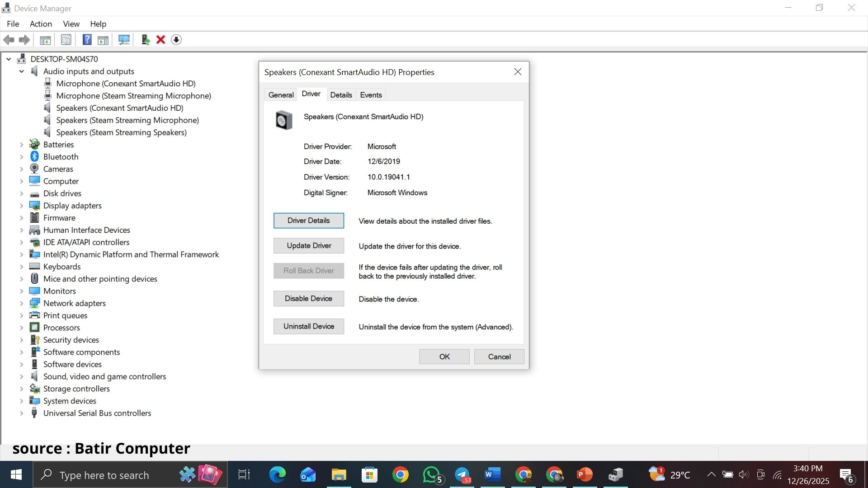Expand the Bluetooth category
868x488 pixels.
click(x=21, y=157)
